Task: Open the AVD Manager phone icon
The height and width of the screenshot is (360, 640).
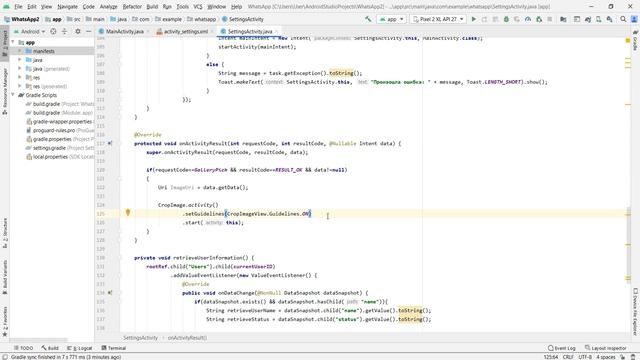Action: tap(598, 19)
